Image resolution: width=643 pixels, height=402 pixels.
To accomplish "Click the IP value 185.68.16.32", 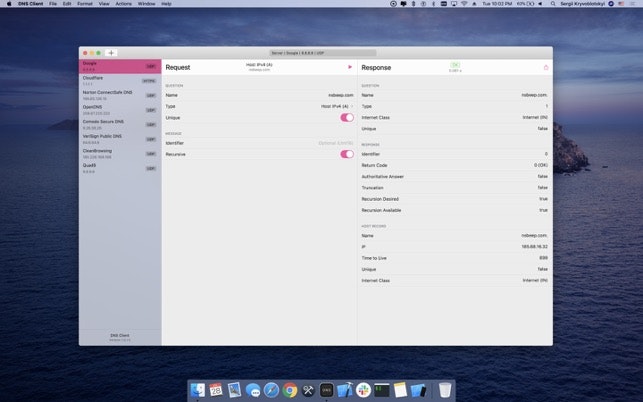I will 534,247.
